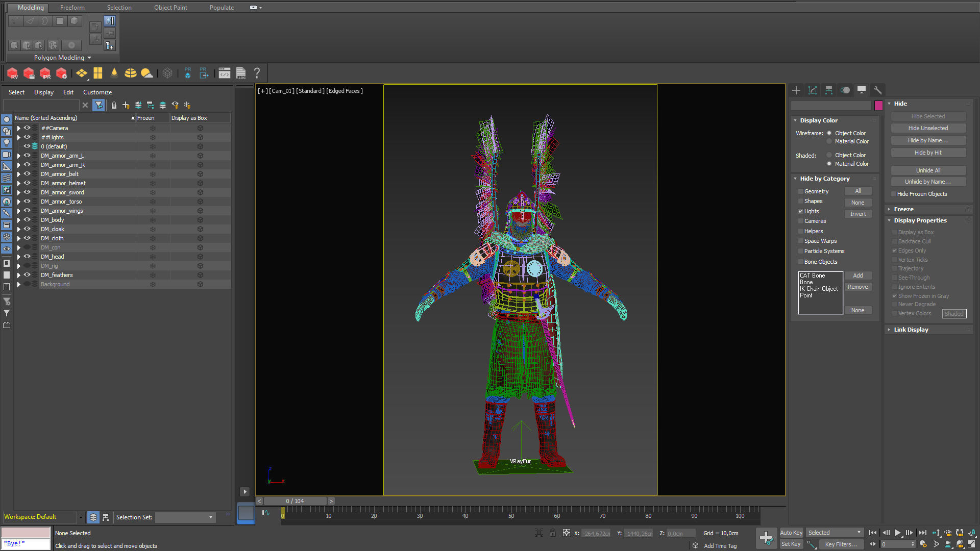This screenshot has width=980, height=551.
Task: Create a Redshift sun and sky light
Action: click(x=147, y=73)
